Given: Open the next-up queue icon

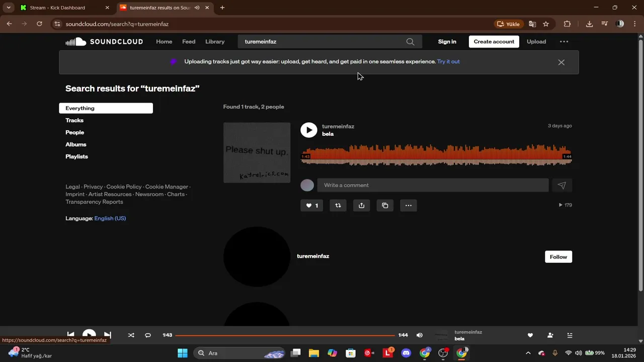Looking at the screenshot, I should [x=570, y=335].
